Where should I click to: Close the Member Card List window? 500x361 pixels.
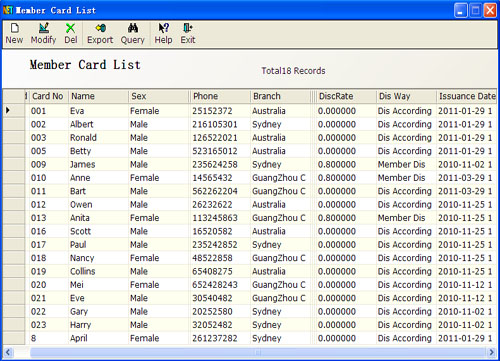(490, 10)
